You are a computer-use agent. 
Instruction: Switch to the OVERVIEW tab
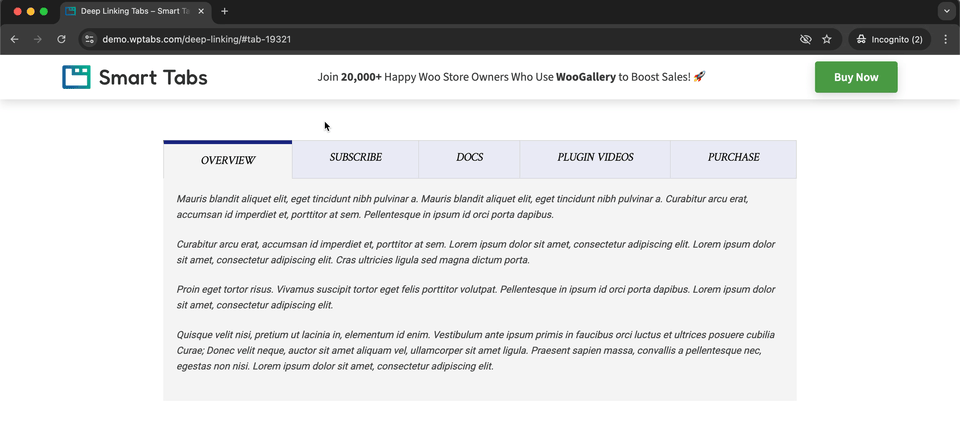point(228,160)
